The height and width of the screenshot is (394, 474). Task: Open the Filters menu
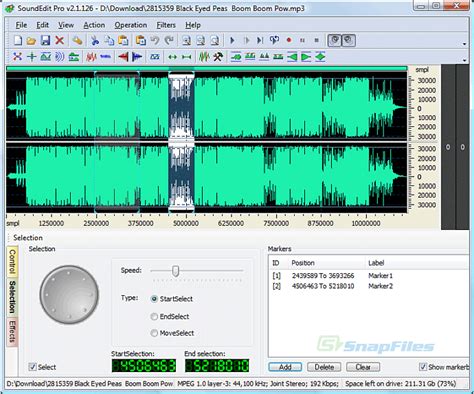pyautogui.click(x=166, y=25)
